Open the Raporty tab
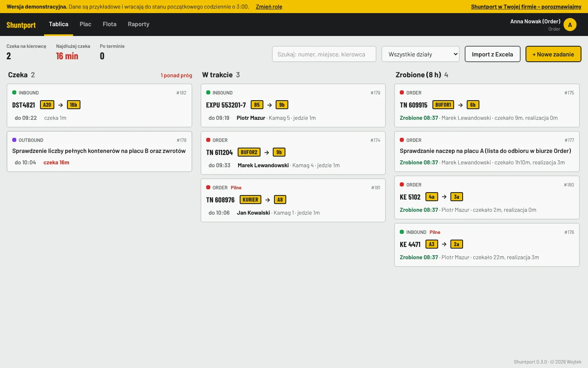Image resolution: width=588 pixels, height=368 pixels. (x=138, y=24)
